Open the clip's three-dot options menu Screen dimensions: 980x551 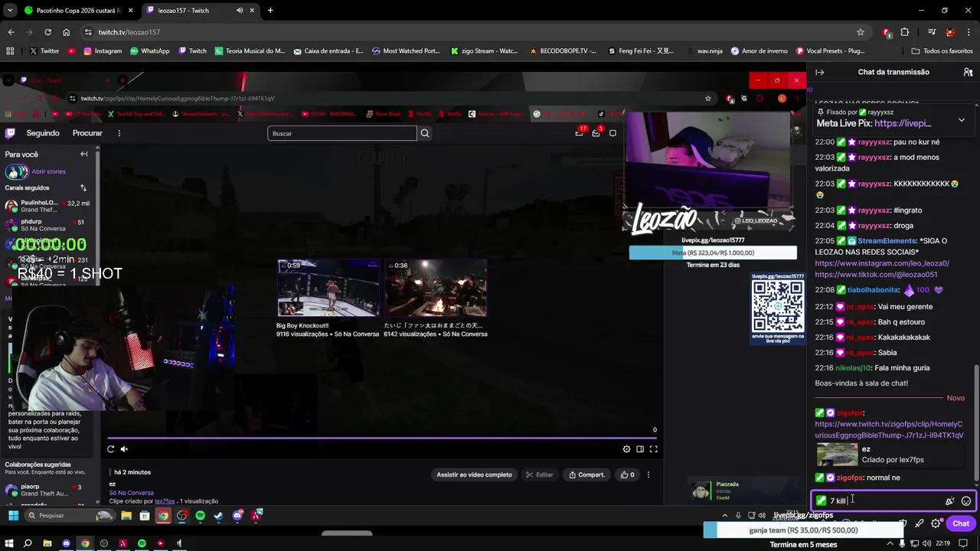point(648,474)
